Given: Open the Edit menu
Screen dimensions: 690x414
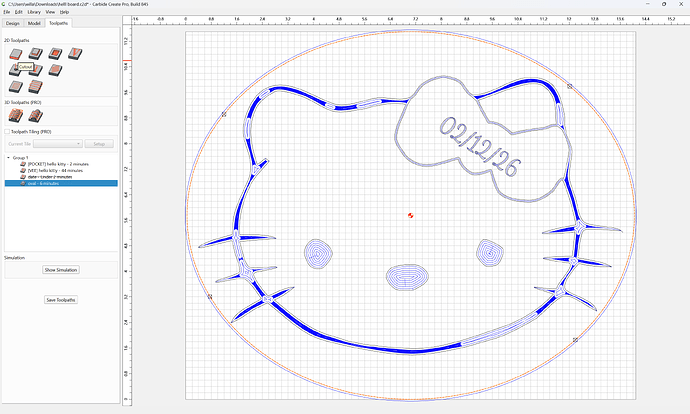Looking at the screenshot, I should pyautogui.click(x=19, y=12).
